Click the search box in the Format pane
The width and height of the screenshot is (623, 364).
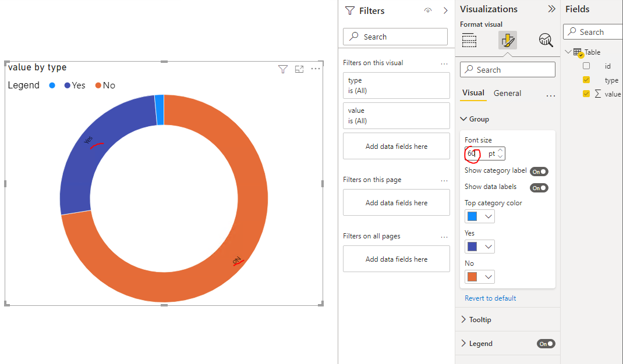(507, 69)
